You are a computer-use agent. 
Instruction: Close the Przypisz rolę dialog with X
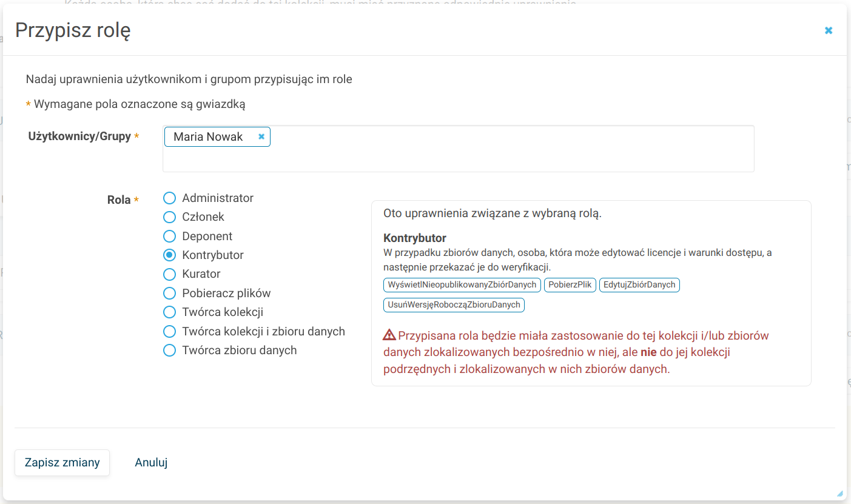point(828,30)
